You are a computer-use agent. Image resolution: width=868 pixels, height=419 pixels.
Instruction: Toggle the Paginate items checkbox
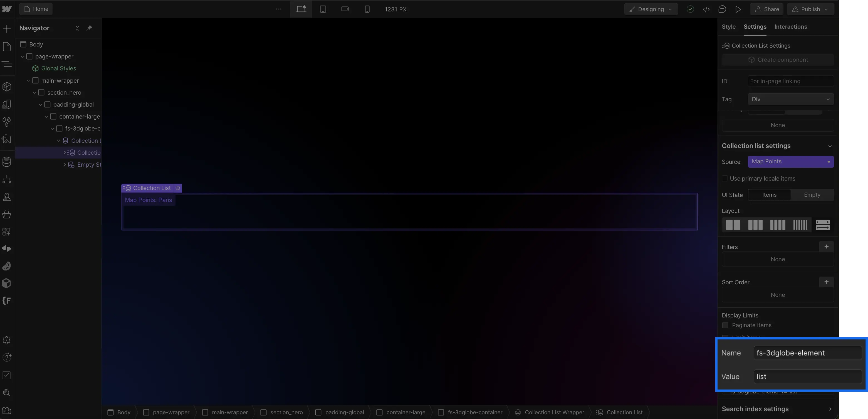click(725, 325)
